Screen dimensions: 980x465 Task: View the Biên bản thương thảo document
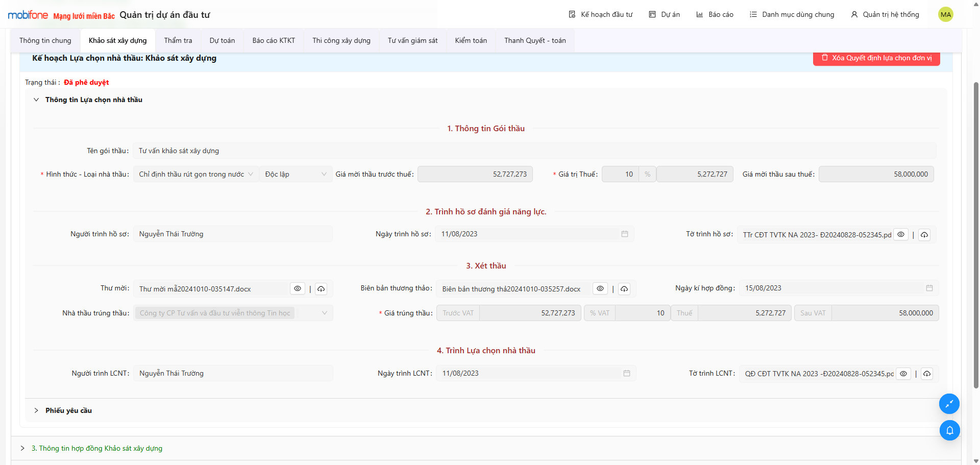pos(600,289)
